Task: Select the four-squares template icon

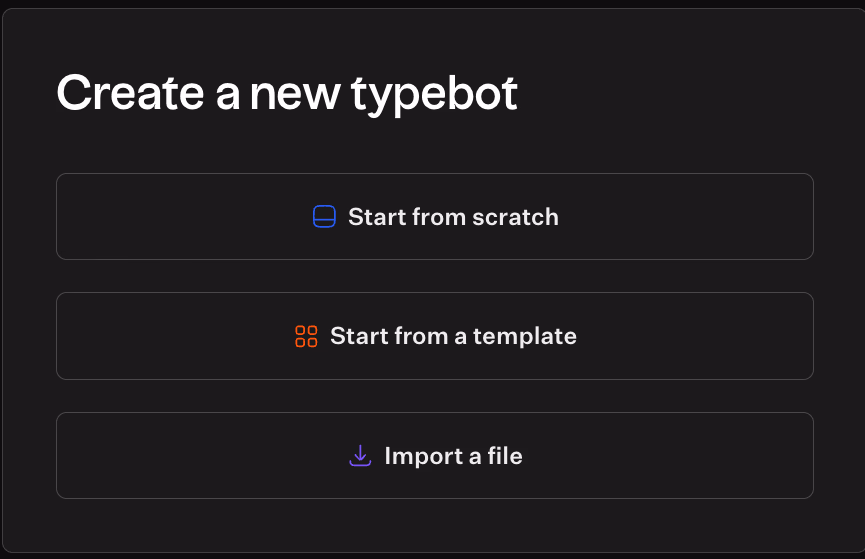Action: [306, 336]
